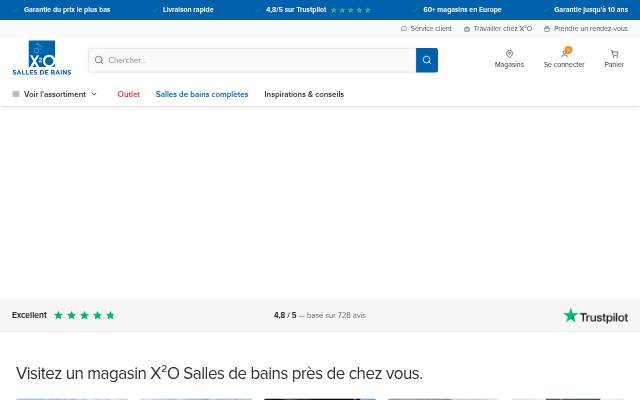Screen dimensions: 640x400
Task: Click the X²O Salles de Bains logo
Action: [42, 58]
